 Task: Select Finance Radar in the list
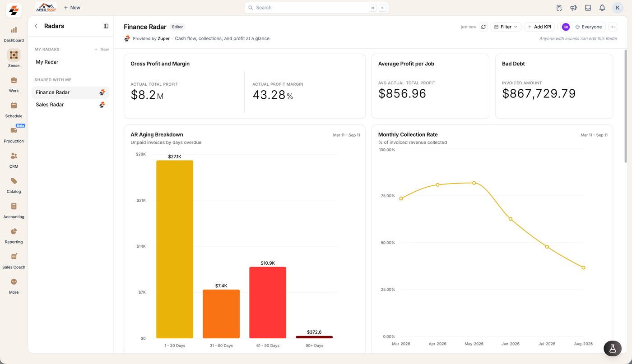pos(70,92)
